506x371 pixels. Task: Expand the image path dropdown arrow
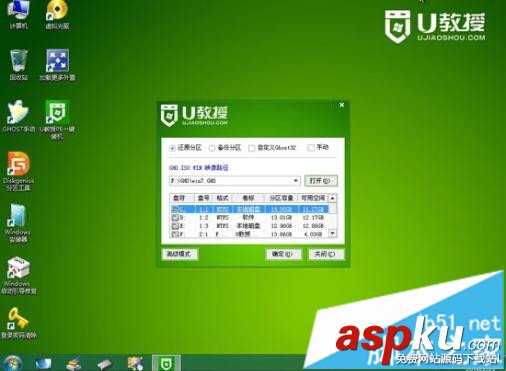pyautogui.click(x=296, y=181)
